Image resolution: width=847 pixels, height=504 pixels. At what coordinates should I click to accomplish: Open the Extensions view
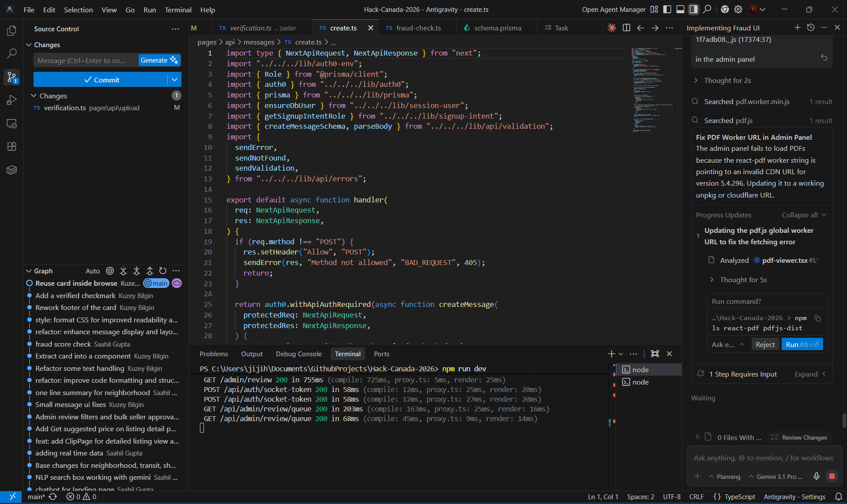(x=12, y=147)
